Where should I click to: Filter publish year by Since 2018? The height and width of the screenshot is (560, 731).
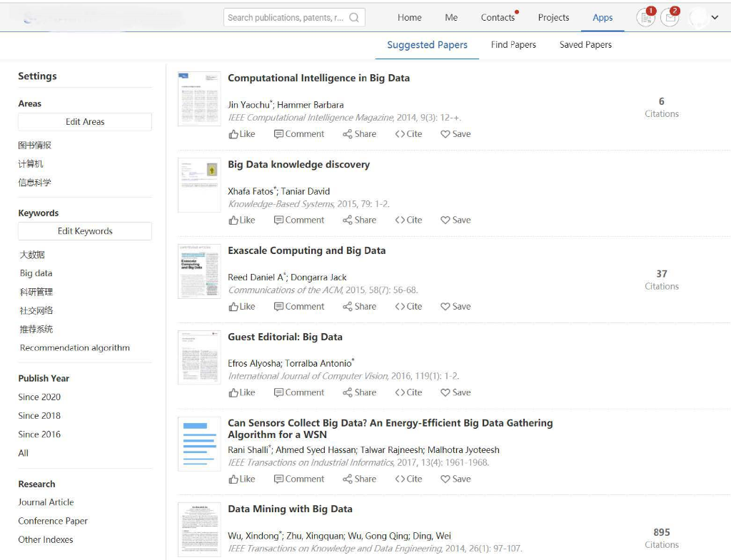(x=39, y=416)
